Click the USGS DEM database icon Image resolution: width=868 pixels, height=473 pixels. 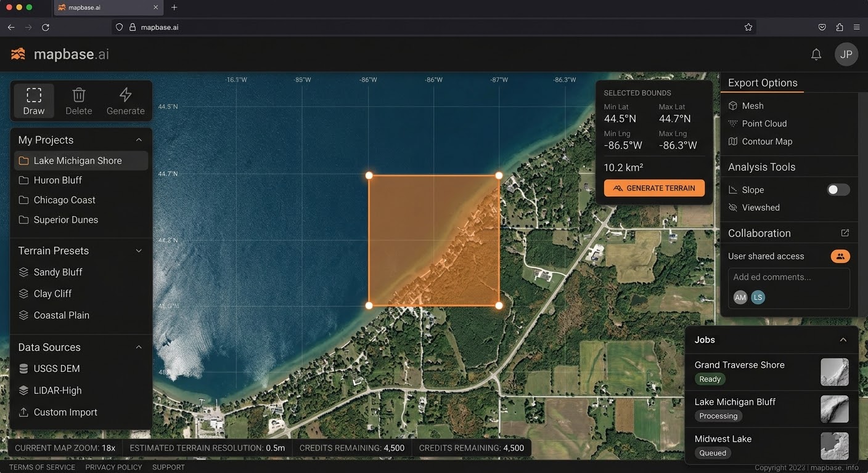point(23,369)
